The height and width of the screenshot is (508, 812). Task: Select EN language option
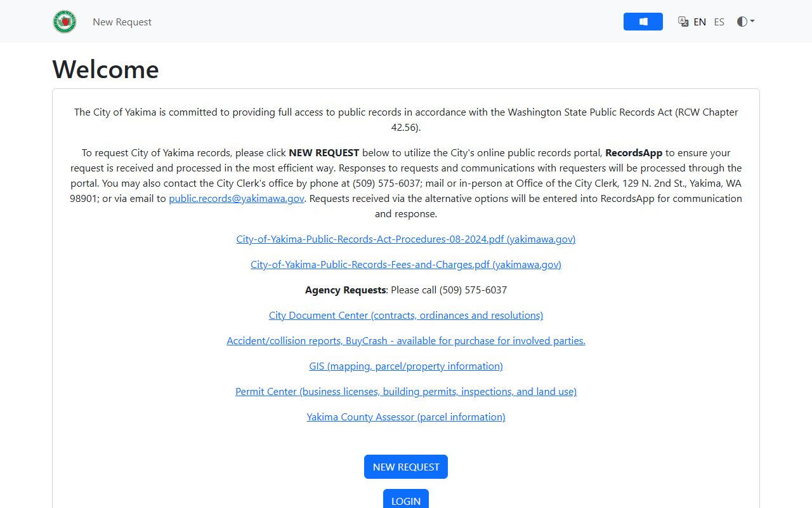click(x=700, y=22)
